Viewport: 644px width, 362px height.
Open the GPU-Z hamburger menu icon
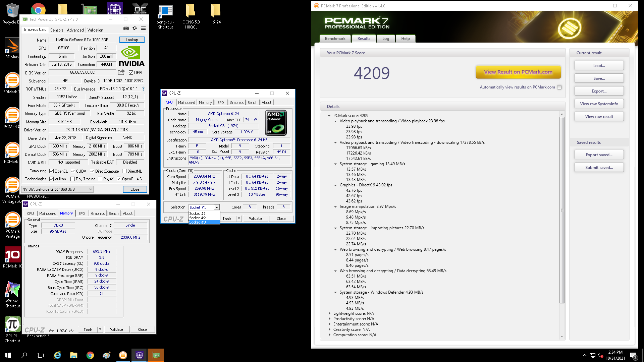click(x=144, y=28)
